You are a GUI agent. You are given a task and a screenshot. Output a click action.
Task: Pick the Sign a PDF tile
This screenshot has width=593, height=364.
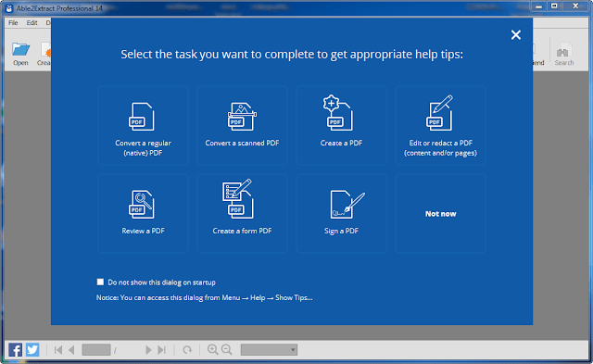point(342,213)
